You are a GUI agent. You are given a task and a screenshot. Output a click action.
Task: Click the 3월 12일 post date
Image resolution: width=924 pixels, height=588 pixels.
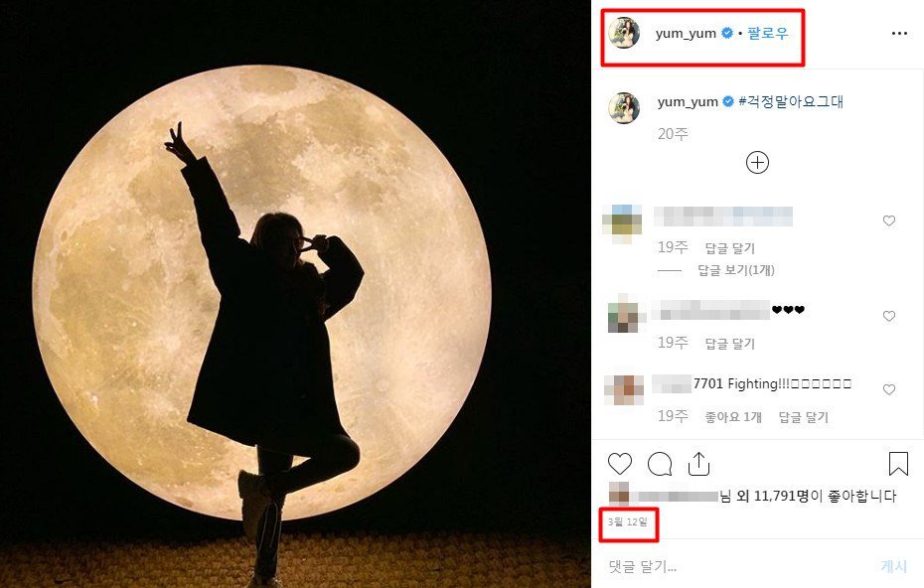click(628, 522)
